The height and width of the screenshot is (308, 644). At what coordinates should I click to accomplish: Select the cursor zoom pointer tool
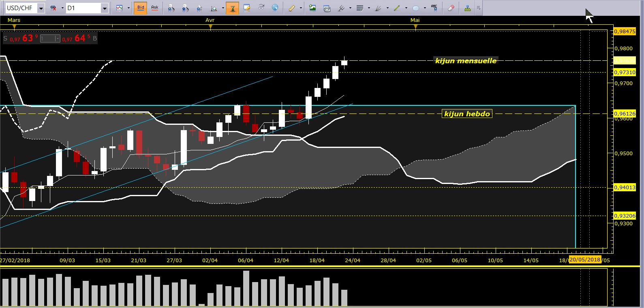(x=199, y=8)
